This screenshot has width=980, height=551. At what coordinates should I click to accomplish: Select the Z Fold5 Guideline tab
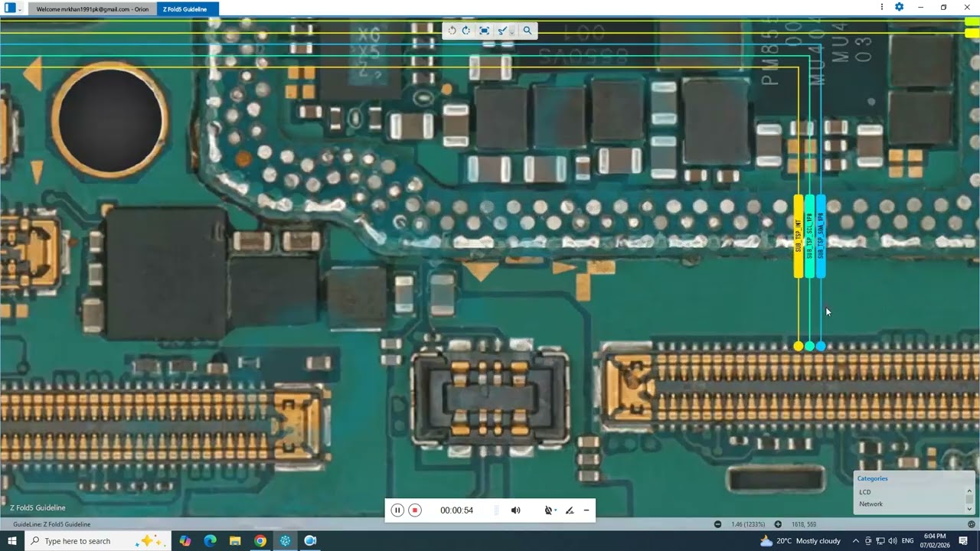pos(185,9)
